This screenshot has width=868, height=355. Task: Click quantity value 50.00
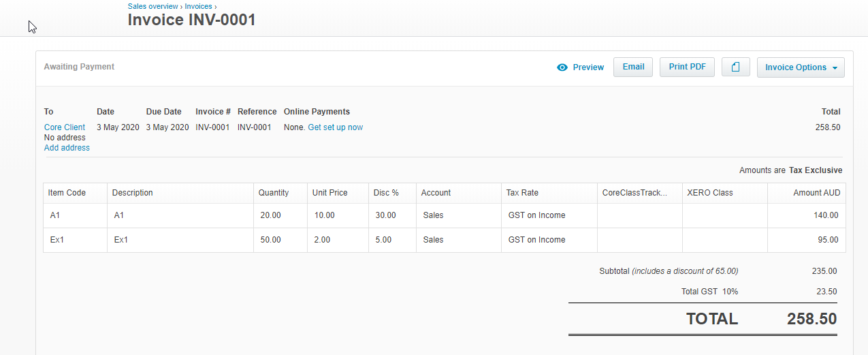click(270, 240)
